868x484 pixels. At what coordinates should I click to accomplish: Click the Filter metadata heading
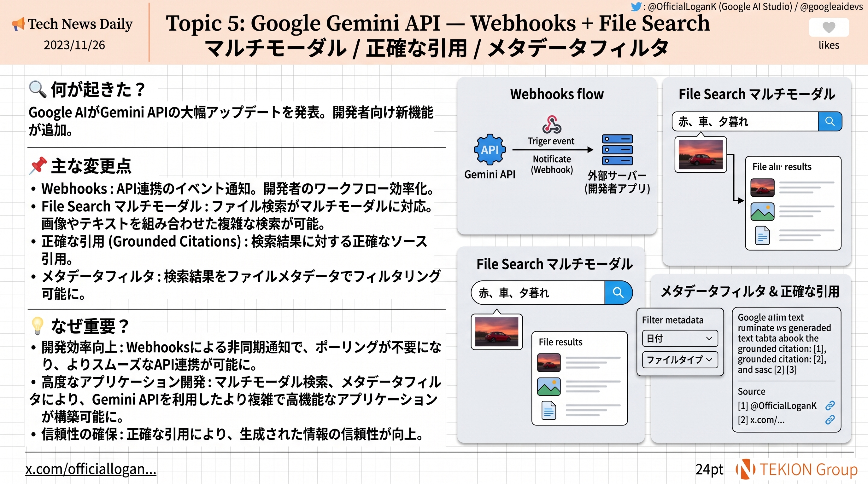point(672,320)
